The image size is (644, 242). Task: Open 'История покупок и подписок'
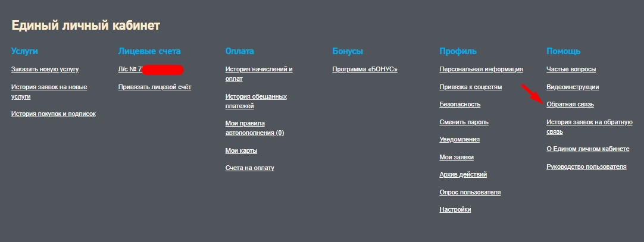pos(53,114)
